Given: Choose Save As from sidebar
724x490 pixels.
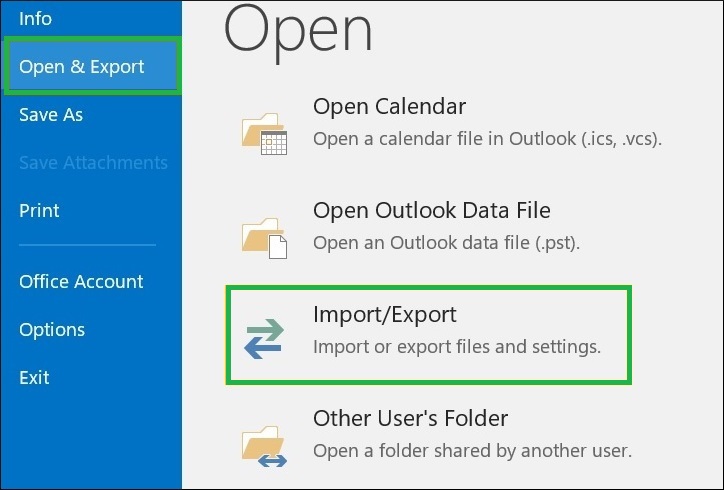Looking at the screenshot, I should (x=51, y=115).
